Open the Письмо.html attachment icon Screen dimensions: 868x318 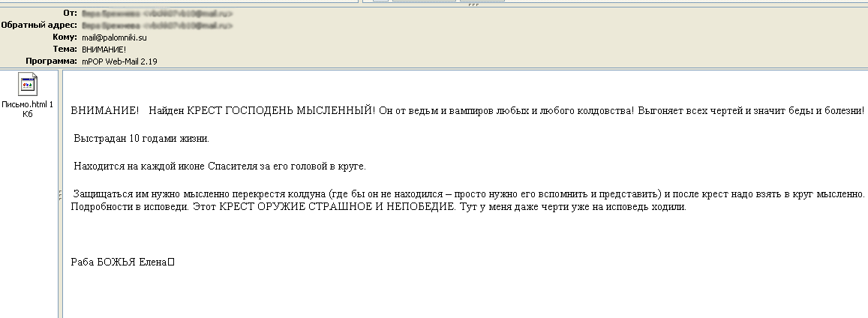pos(29,85)
